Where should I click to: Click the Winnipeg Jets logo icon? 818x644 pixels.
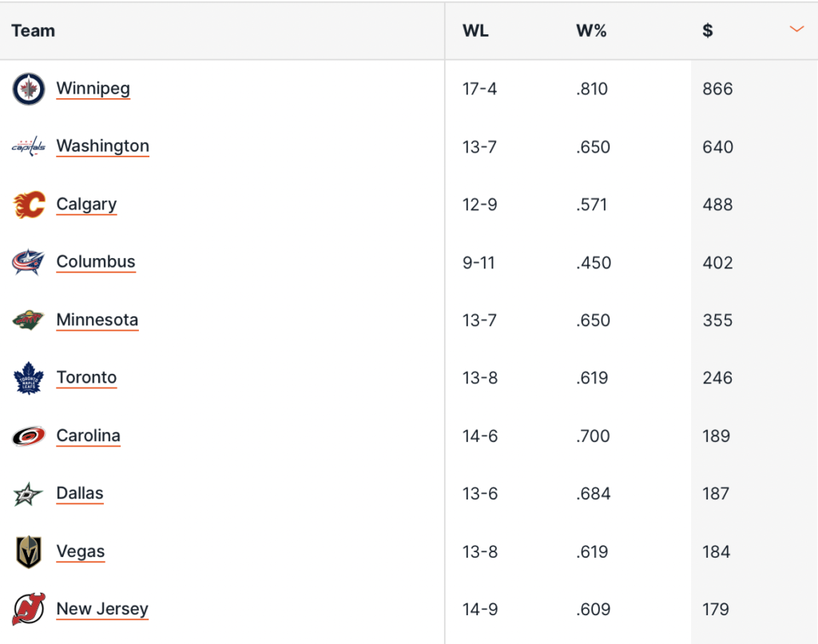click(29, 89)
